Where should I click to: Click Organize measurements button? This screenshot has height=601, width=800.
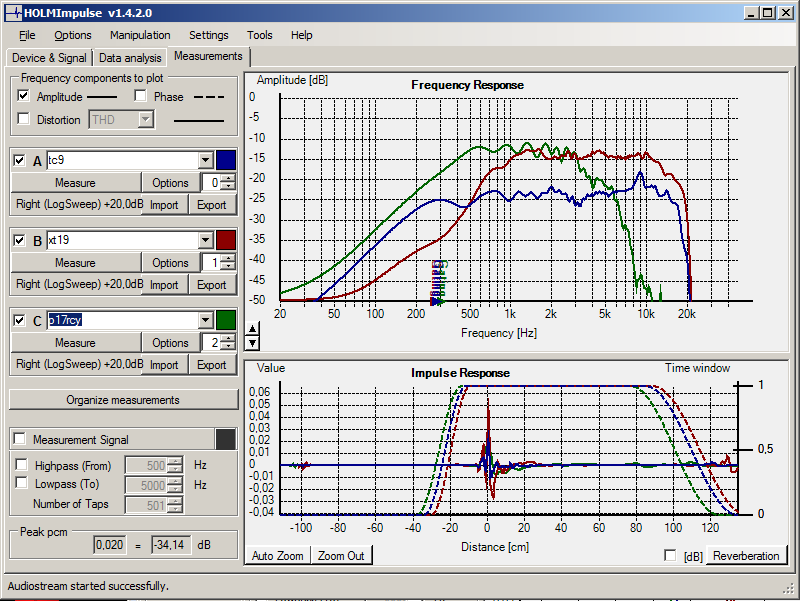[x=123, y=399]
